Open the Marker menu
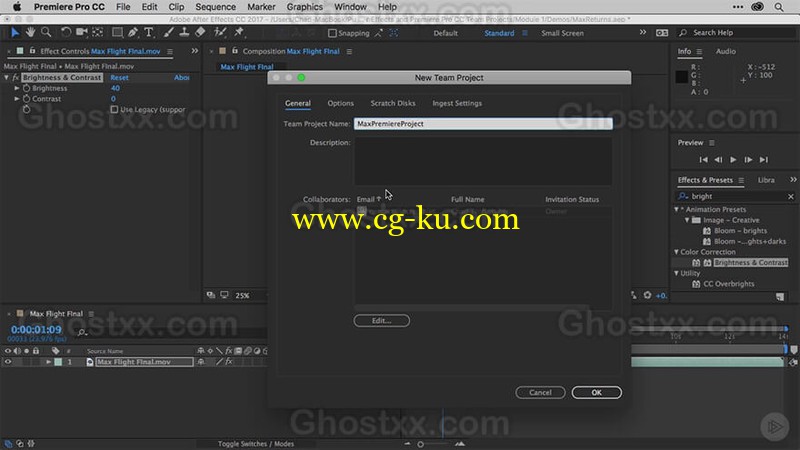The height and width of the screenshot is (450, 800). click(261, 7)
